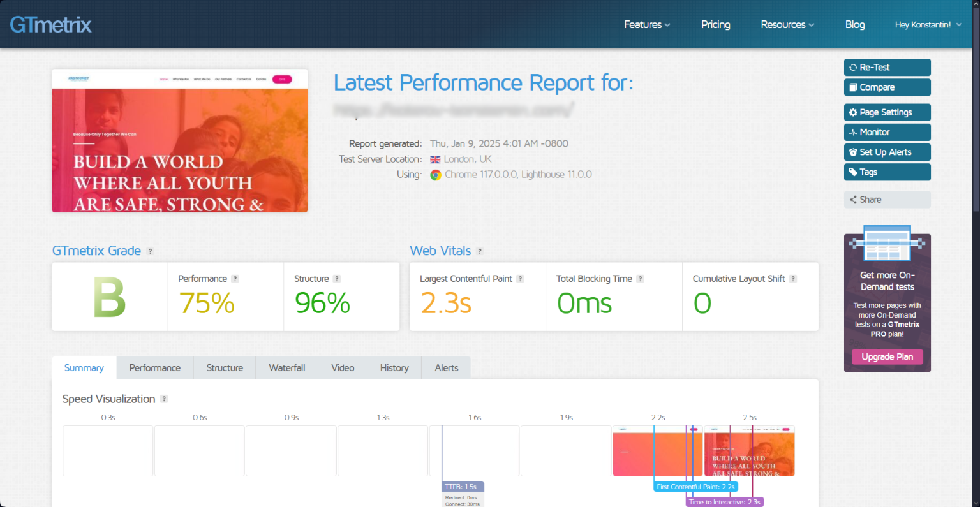Click the tested website preview thumbnail

179,141
